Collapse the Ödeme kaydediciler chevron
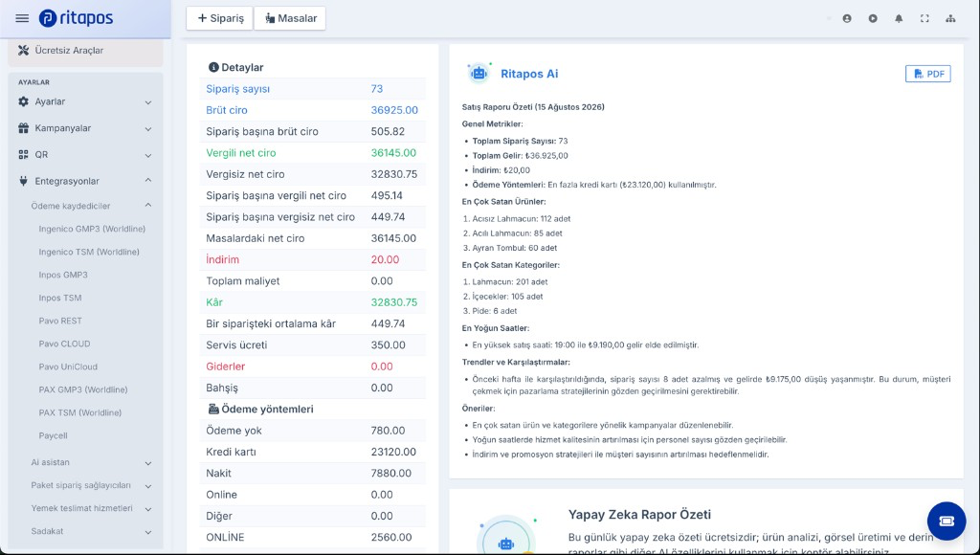This screenshot has width=980, height=555. (x=148, y=205)
